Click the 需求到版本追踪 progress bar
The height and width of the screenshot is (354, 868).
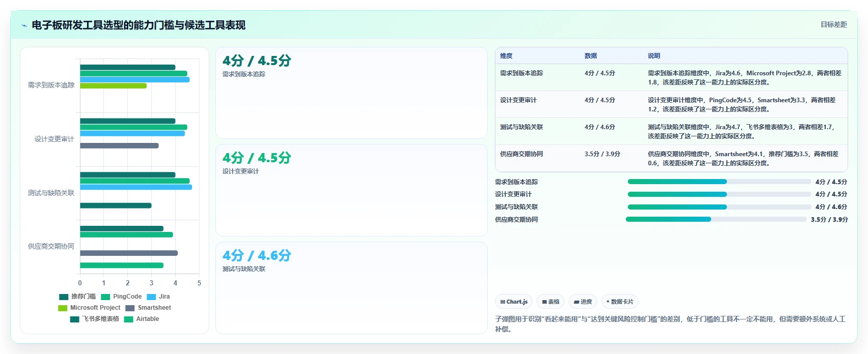click(719, 182)
